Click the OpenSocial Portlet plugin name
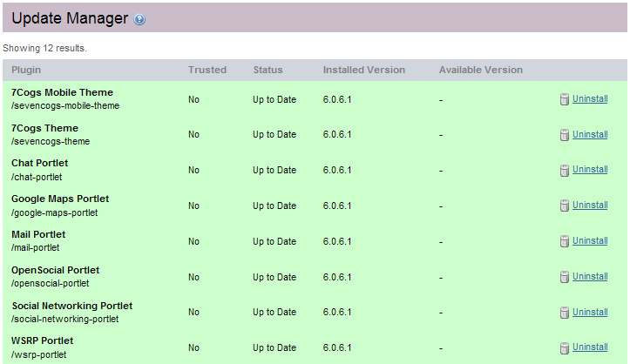 [56, 271]
